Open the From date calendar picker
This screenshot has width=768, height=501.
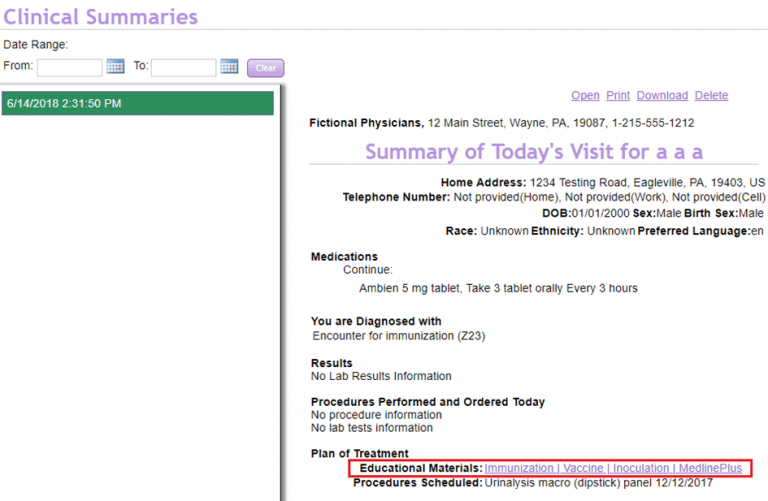coord(115,67)
